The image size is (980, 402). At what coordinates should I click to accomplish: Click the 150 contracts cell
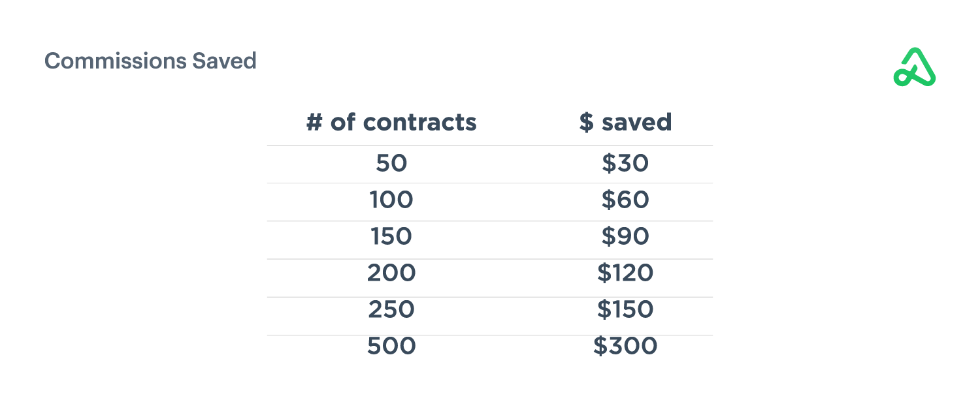[x=391, y=236]
